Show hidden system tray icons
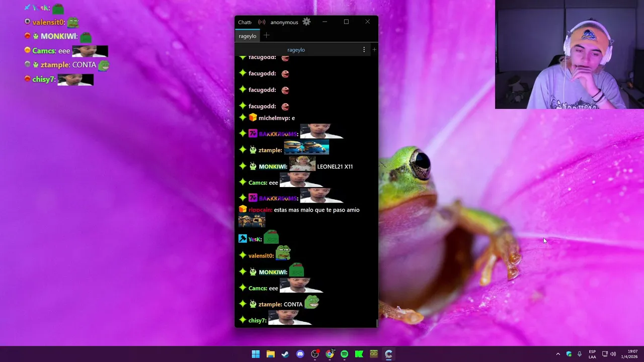The height and width of the screenshot is (362, 644). pyautogui.click(x=557, y=354)
